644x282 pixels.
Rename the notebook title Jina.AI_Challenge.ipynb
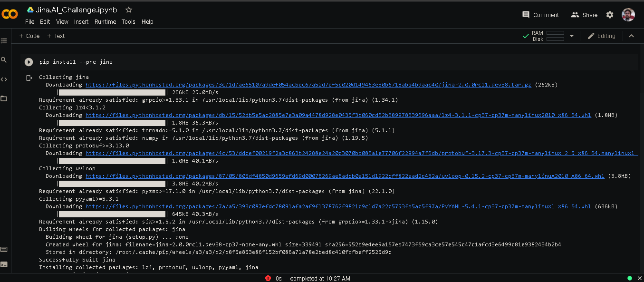(77, 10)
